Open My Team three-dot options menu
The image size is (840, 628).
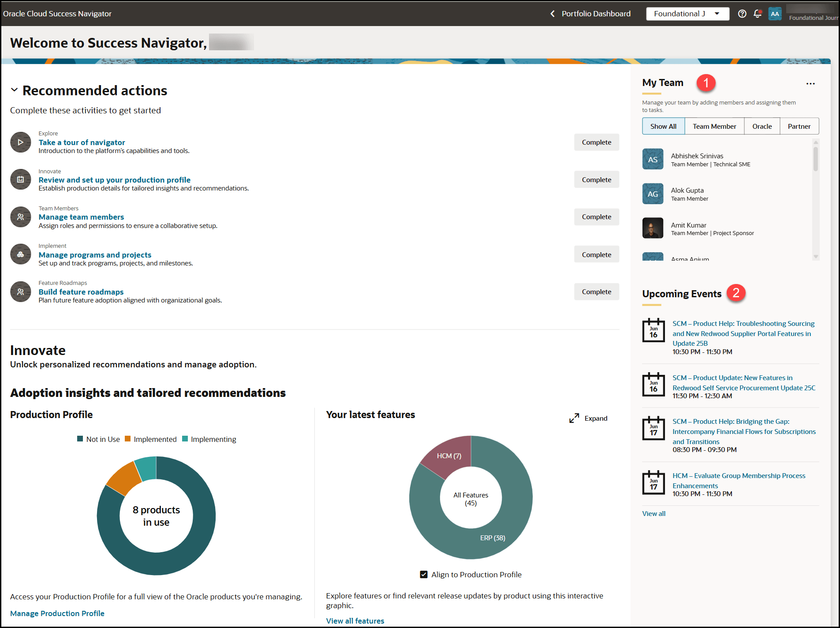click(810, 83)
